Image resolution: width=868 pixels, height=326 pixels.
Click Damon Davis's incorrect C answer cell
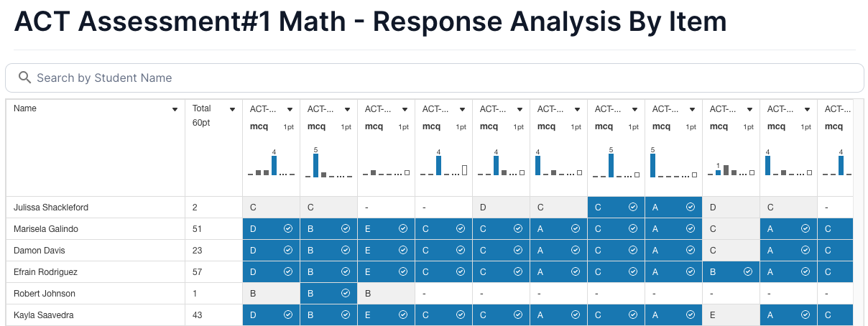coord(731,251)
